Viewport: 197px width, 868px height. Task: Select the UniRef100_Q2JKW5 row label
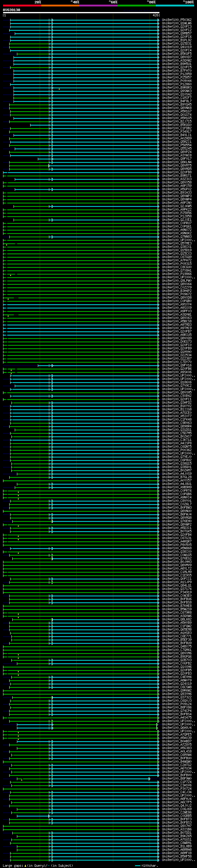point(177,206)
